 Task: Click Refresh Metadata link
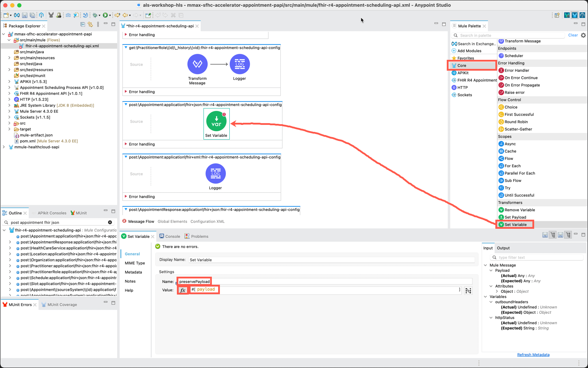(x=533, y=355)
